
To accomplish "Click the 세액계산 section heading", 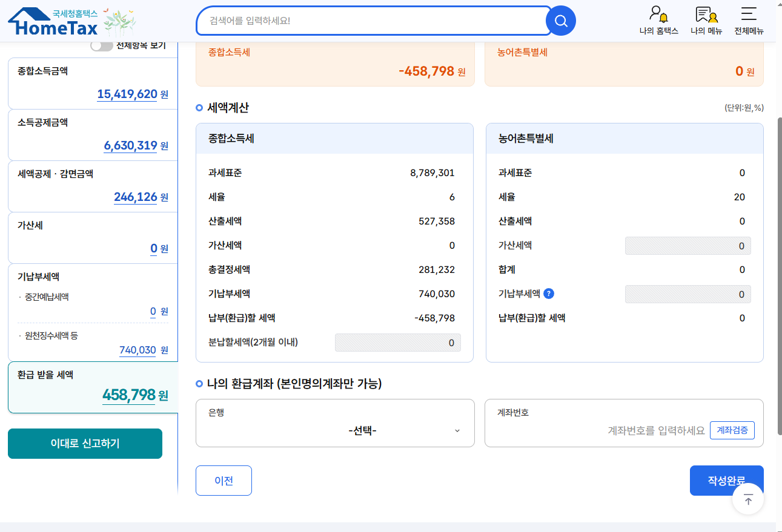I will (x=228, y=108).
